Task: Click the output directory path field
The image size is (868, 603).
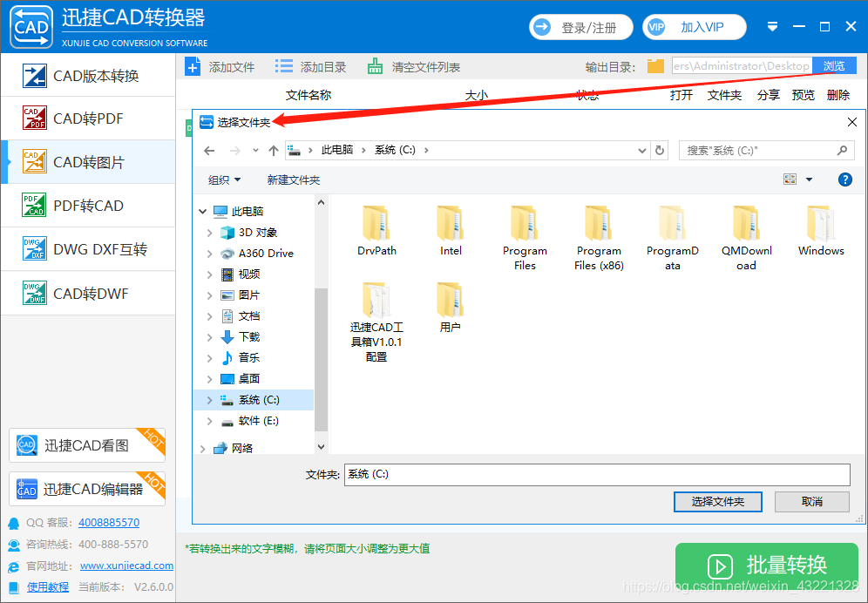Action: pos(742,66)
